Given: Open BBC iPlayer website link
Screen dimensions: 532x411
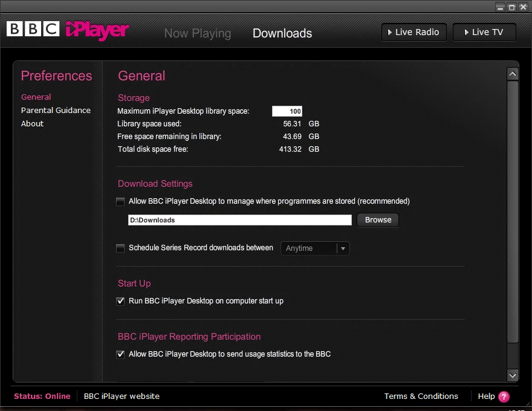Looking at the screenshot, I should click(x=122, y=396).
